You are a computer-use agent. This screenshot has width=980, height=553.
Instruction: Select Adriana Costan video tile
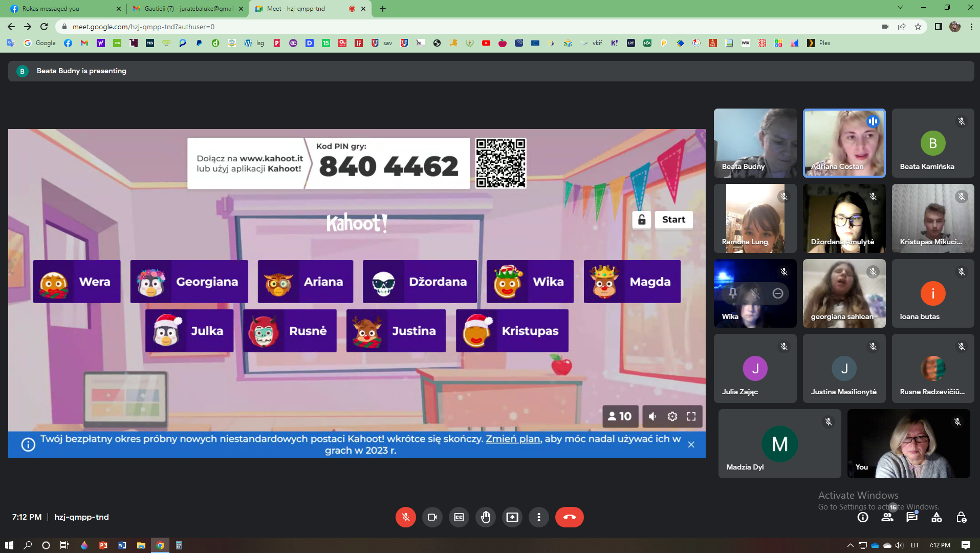(844, 143)
